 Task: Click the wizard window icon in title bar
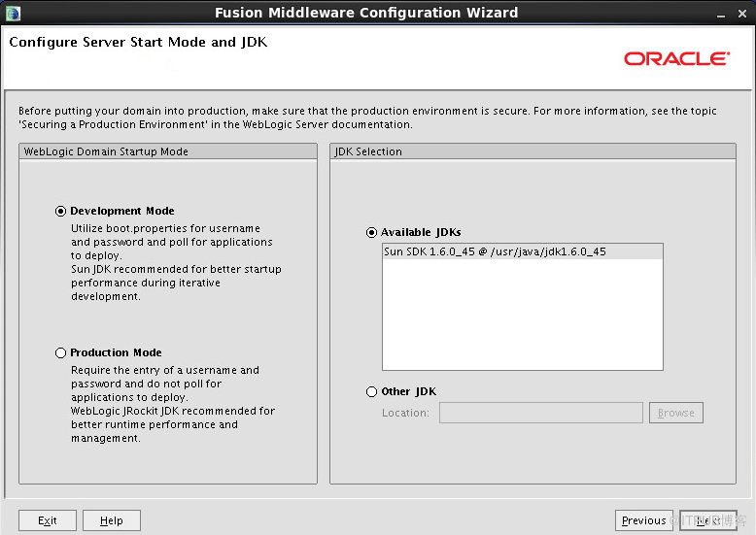click(13, 13)
